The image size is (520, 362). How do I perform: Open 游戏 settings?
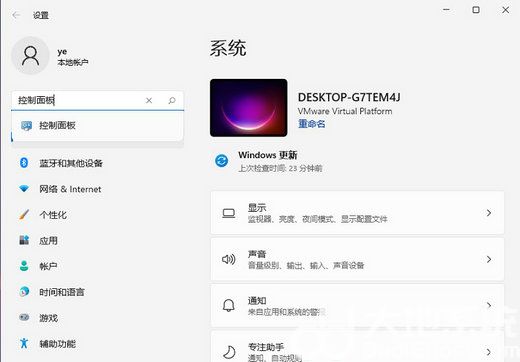(48, 318)
